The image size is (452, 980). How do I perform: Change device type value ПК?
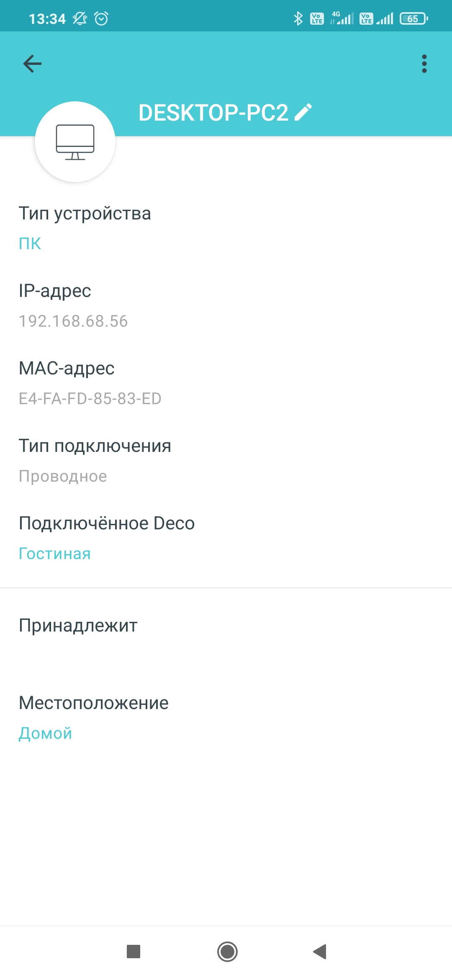coord(30,243)
